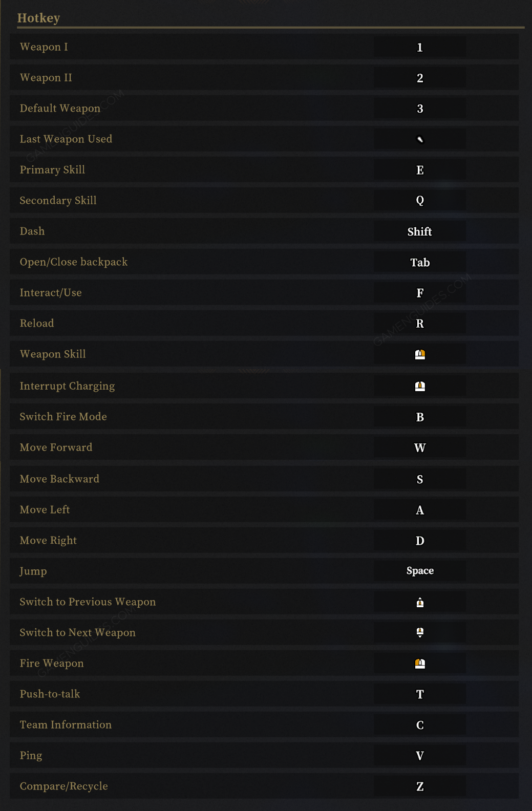Click the Switch to Previous Weapon scroll icon
The width and height of the screenshot is (532, 811).
pyautogui.click(x=420, y=602)
